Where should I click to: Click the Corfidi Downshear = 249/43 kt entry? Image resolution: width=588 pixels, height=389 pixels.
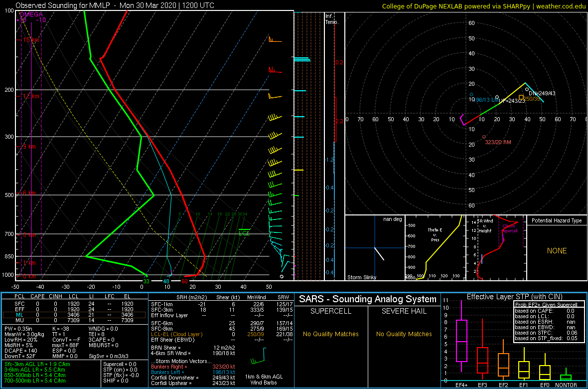coord(193,378)
